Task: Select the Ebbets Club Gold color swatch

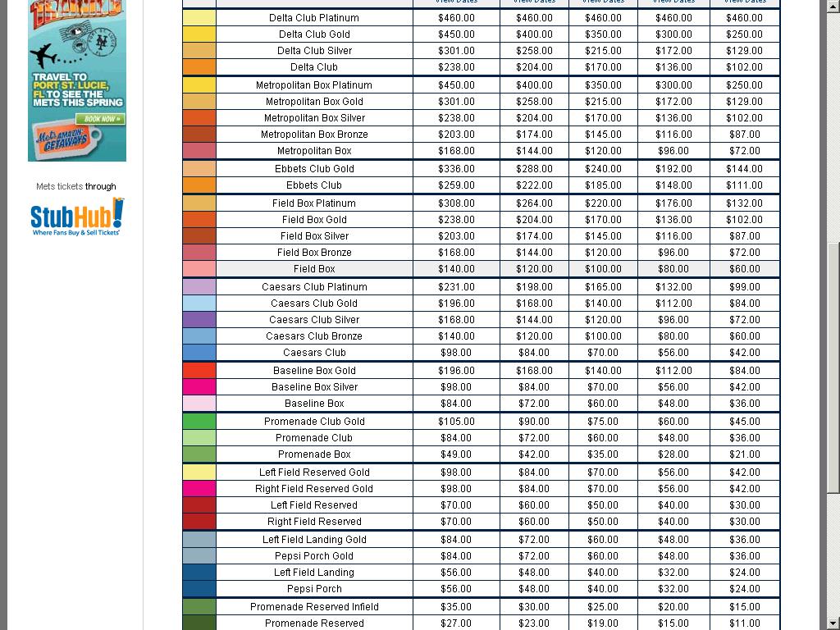Action: (x=199, y=169)
